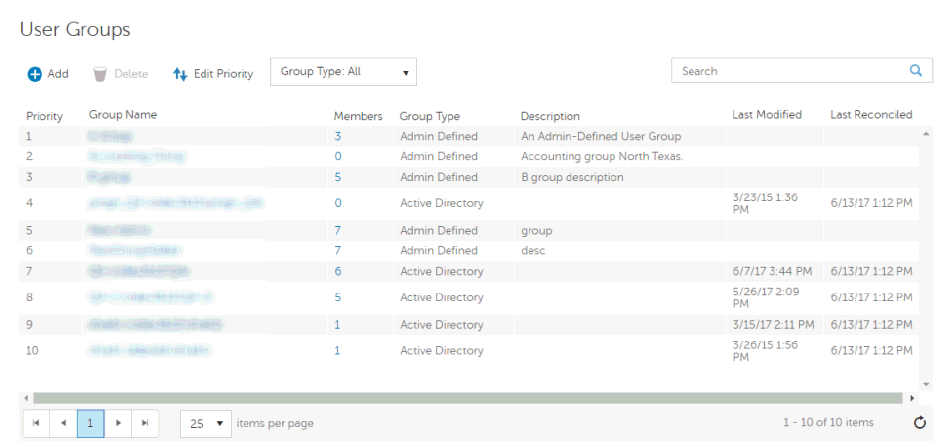Open the Group Type filter dropdown
Screen dimensions: 937x441
point(343,72)
